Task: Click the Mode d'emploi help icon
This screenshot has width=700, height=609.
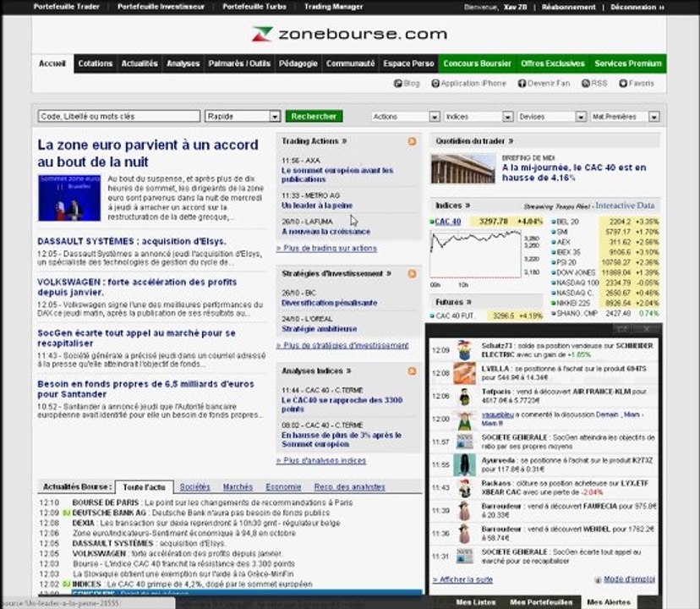Action: click(598, 580)
